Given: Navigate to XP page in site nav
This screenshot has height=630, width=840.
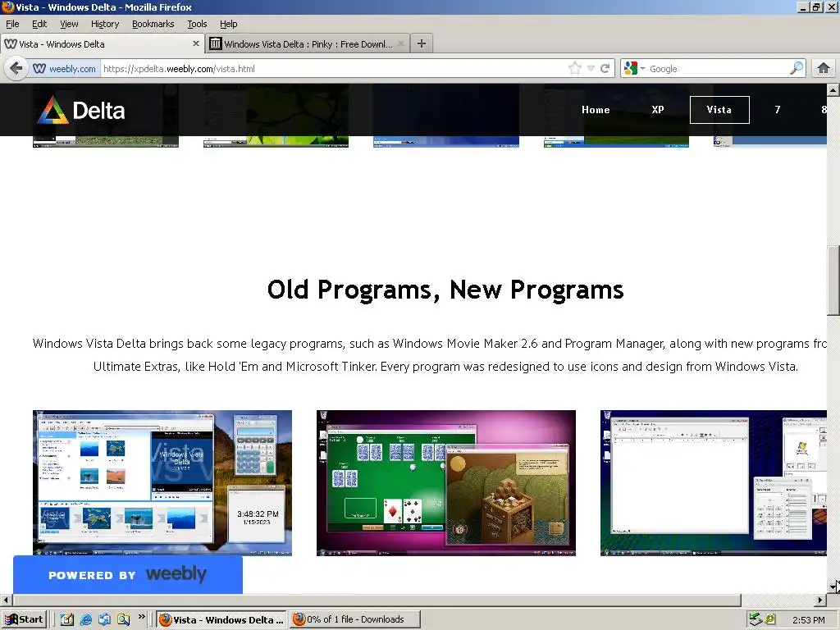Looking at the screenshot, I should click(x=658, y=110).
